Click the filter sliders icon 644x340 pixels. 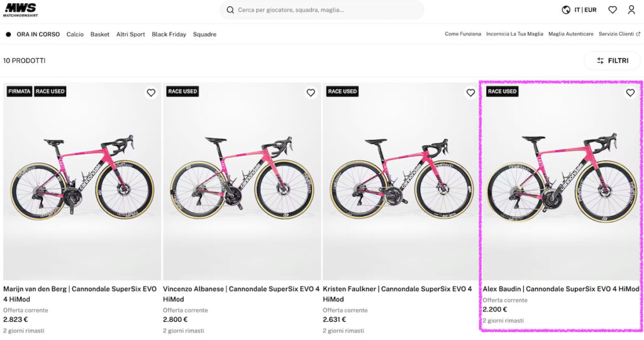pos(601,61)
